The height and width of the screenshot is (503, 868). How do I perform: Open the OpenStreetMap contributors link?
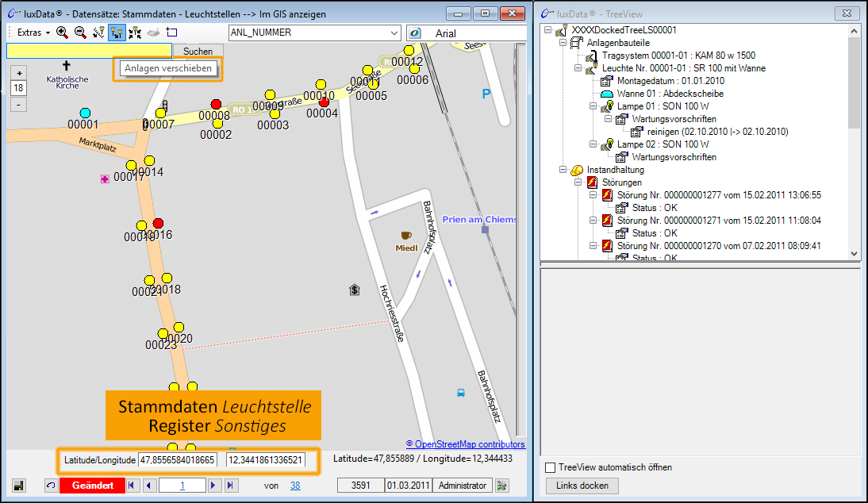(x=465, y=444)
